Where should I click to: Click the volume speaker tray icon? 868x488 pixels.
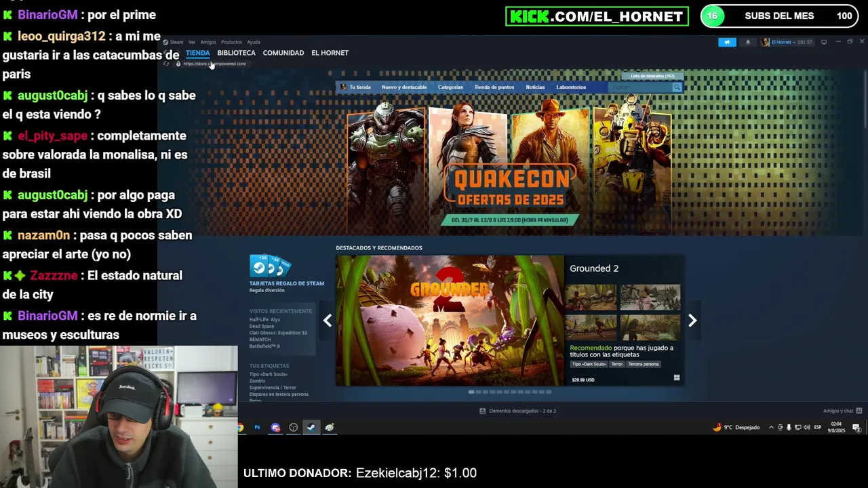click(806, 428)
